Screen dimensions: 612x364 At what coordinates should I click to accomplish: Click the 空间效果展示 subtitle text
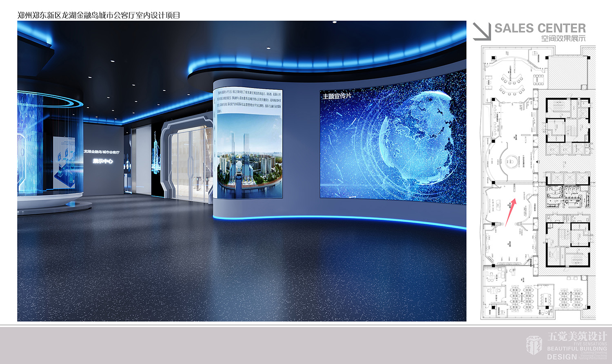pos(563,38)
